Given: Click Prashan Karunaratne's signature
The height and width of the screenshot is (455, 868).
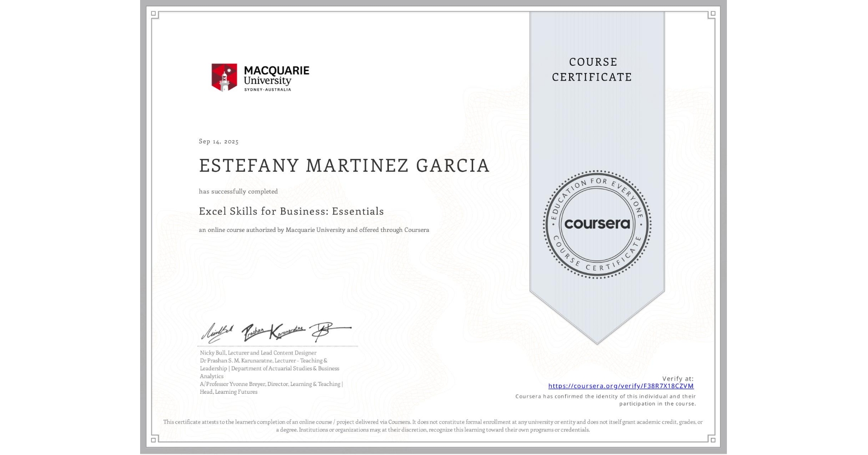Looking at the screenshot, I should 274,332.
